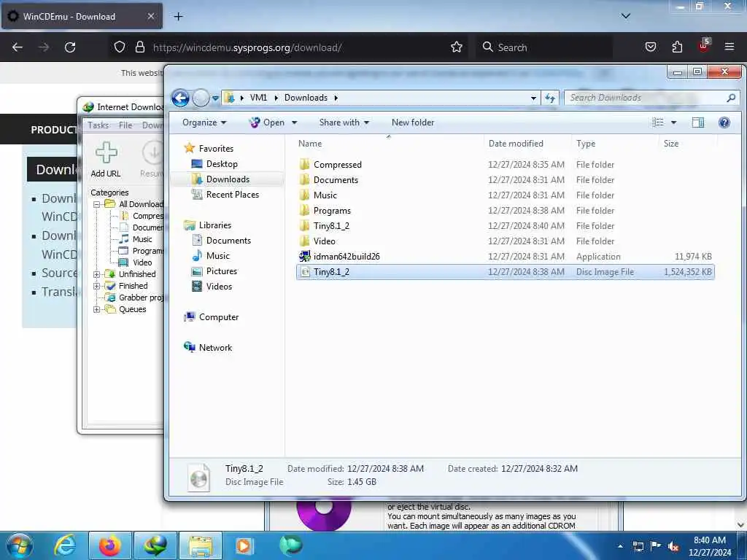Screen dimensions: 747x560
Task: Open the recent locations dropdown arrow in Explorer
Action: point(215,98)
